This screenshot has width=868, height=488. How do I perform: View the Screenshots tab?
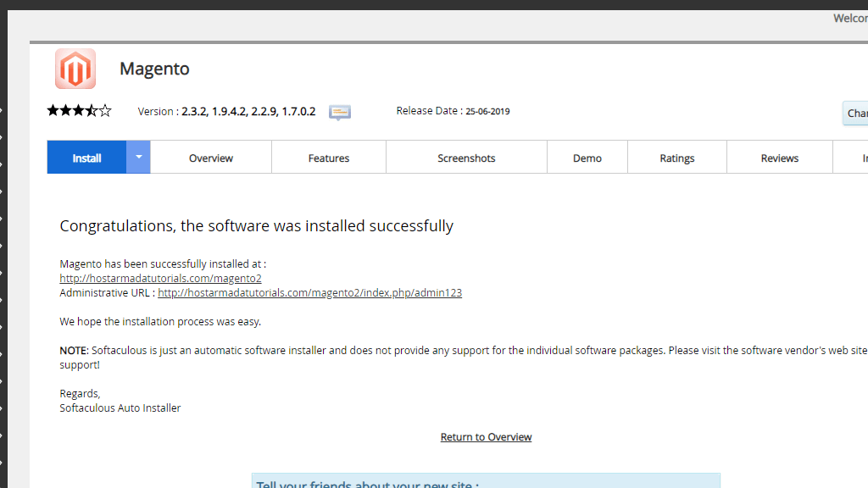click(x=466, y=158)
